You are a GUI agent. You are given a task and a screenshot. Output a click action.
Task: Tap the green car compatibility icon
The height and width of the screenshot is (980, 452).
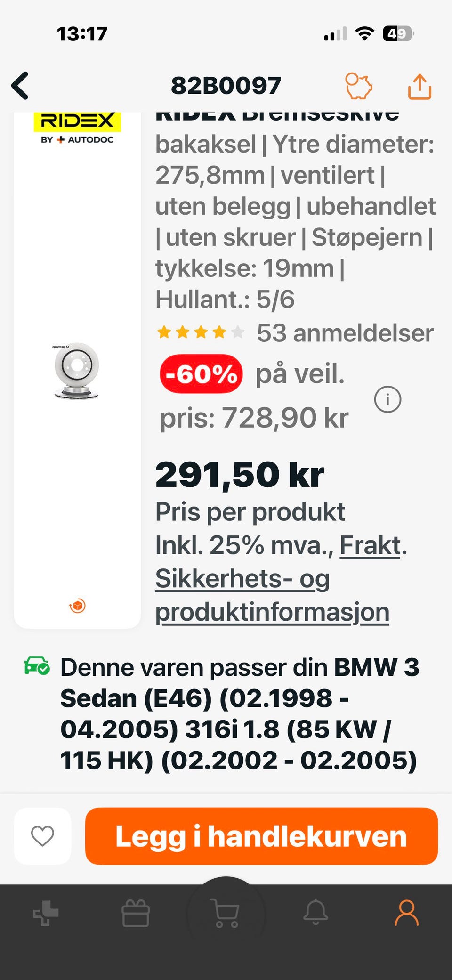pos(37,666)
